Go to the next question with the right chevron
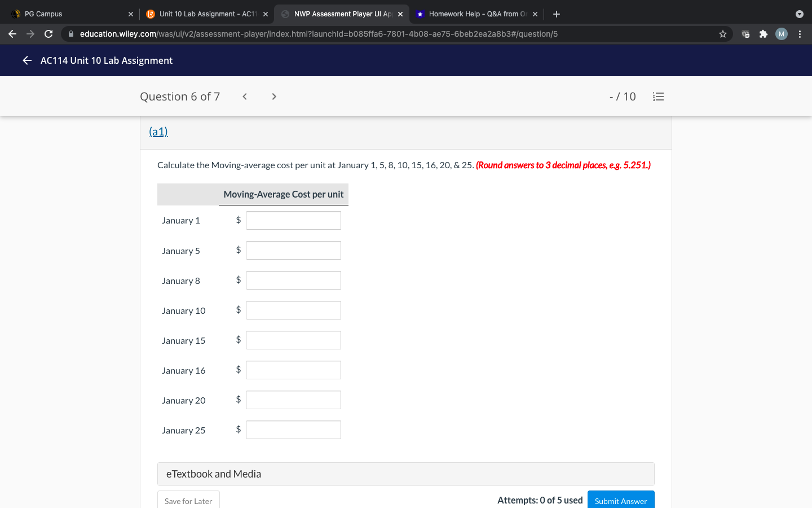Image resolution: width=812 pixels, height=508 pixels. click(x=273, y=96)
